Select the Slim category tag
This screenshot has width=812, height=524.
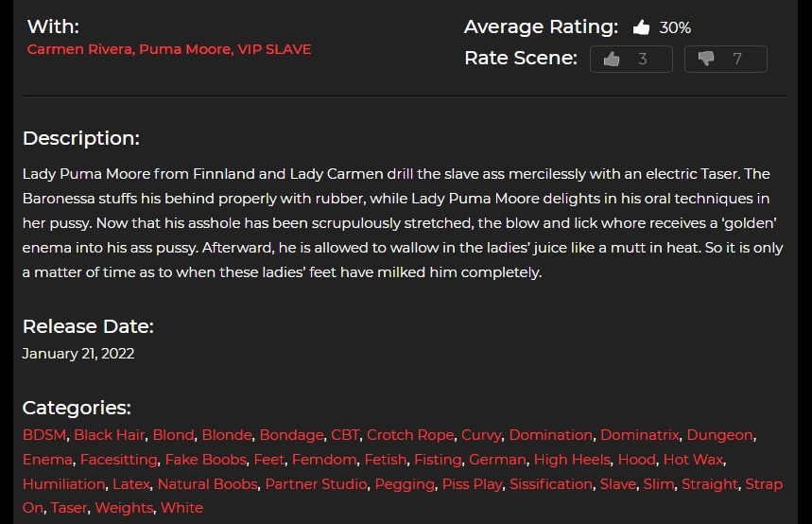(659, 484)
